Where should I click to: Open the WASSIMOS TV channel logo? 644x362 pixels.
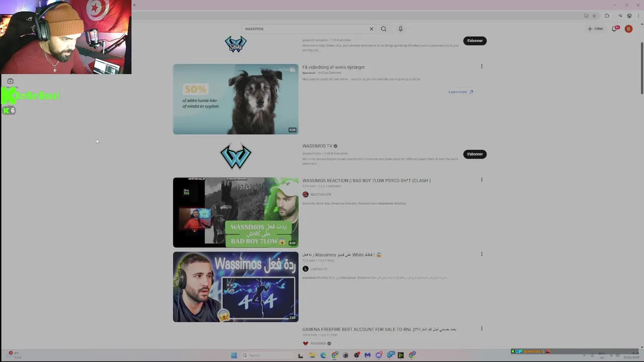click(x=235, y=156)
